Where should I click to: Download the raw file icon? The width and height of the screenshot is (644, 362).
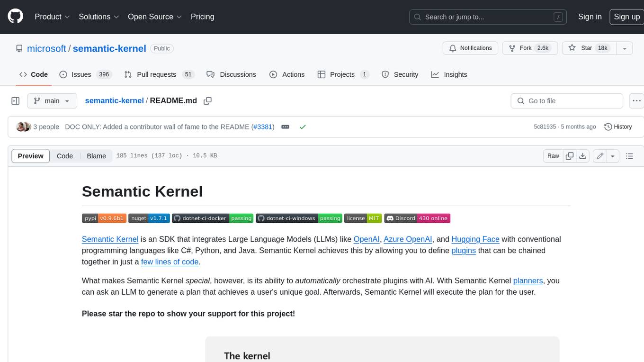click(x=583, y=156)
